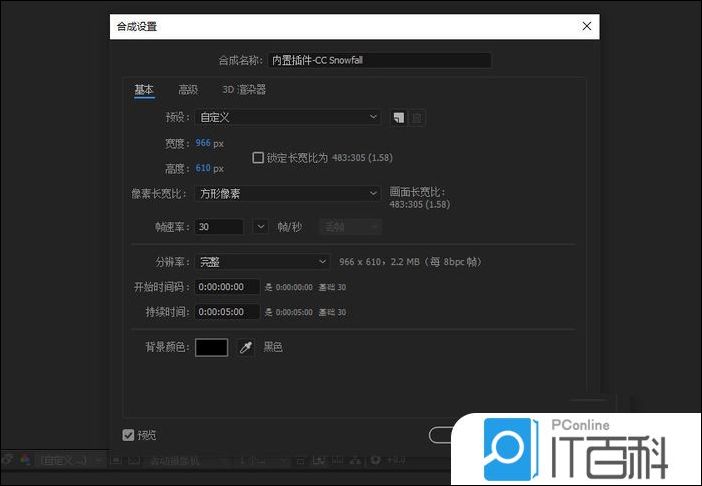
Task: Click the start timecode field
Action: pyautogui.click(x=227, y=287)
